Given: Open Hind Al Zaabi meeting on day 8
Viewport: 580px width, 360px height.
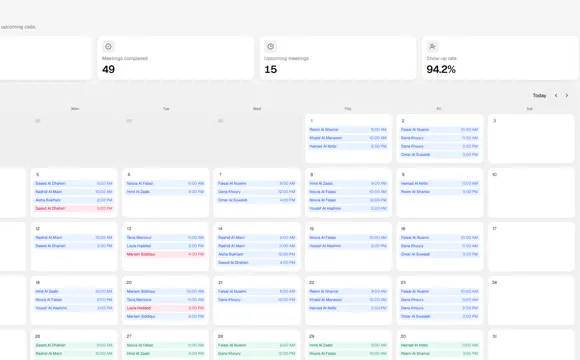Looking at the screenshot, I should point(348,184).
